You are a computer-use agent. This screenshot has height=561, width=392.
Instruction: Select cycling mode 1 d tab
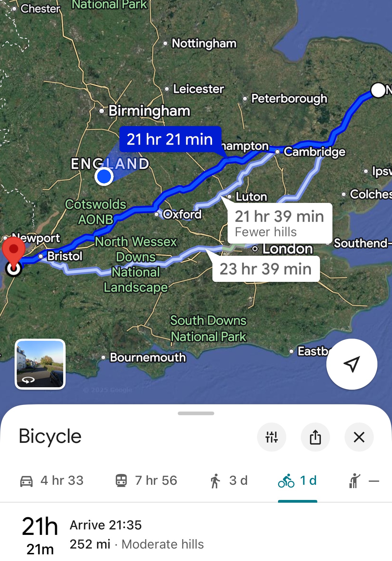pyautogui.click(x=297, y=481)
